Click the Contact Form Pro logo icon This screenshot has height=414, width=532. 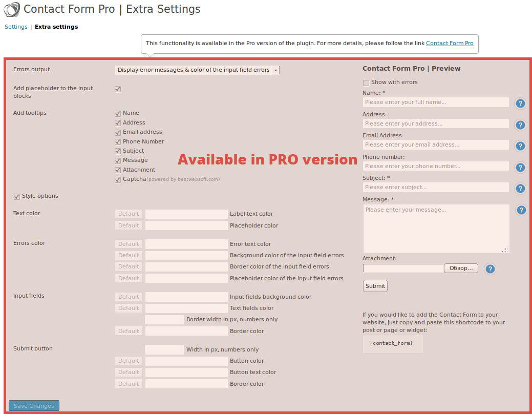12,9
